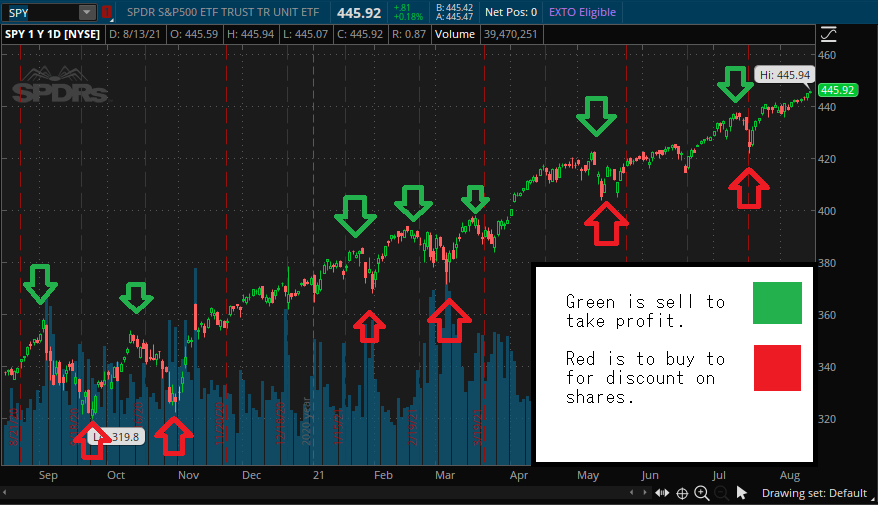This screenshot has width=878, height=505.
Task: Click the red symbol link icon
Action: coord(106,12)
